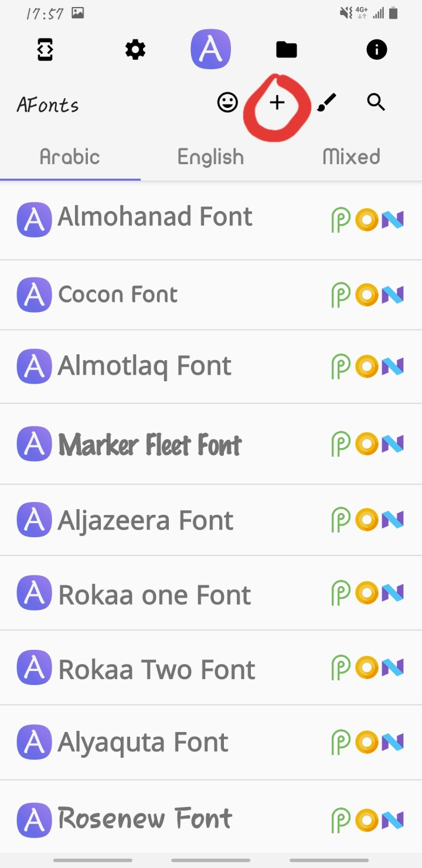This screenshot has width=422, height=868.
Task: Open the black folder icon
Action: 287,50
